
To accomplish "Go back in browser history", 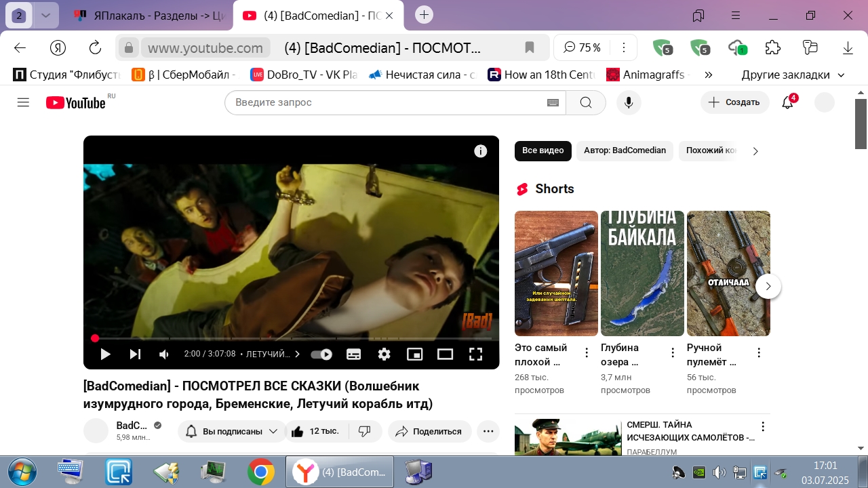I will click(20, 47).
